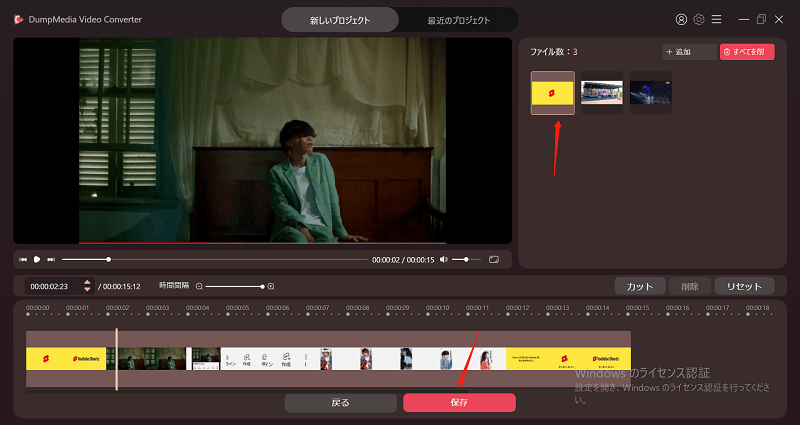800x425 pixels.
Task: Adjust the volume slider handle
Action: pos(466,260)
